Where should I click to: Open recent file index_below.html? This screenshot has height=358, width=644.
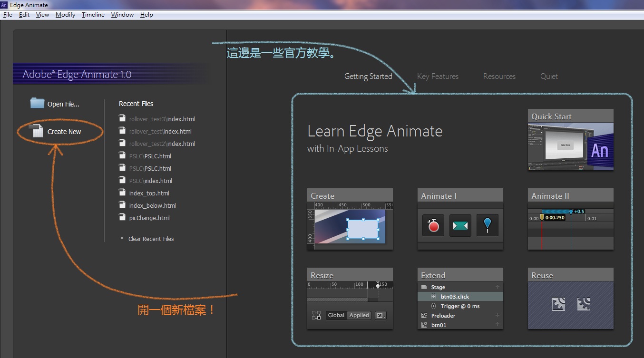point(152,205)
